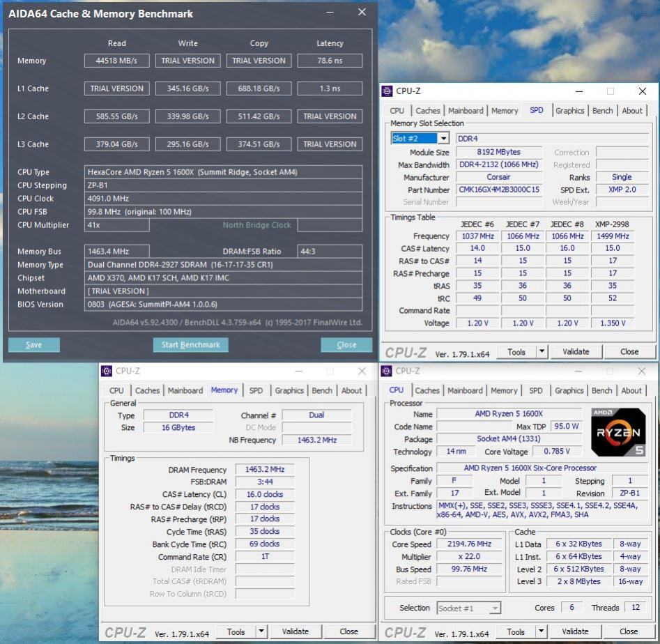The height and width of the screenshot is (644, 660).
Task: Open Bench tab in CPU window
Action: pos(602,390)
